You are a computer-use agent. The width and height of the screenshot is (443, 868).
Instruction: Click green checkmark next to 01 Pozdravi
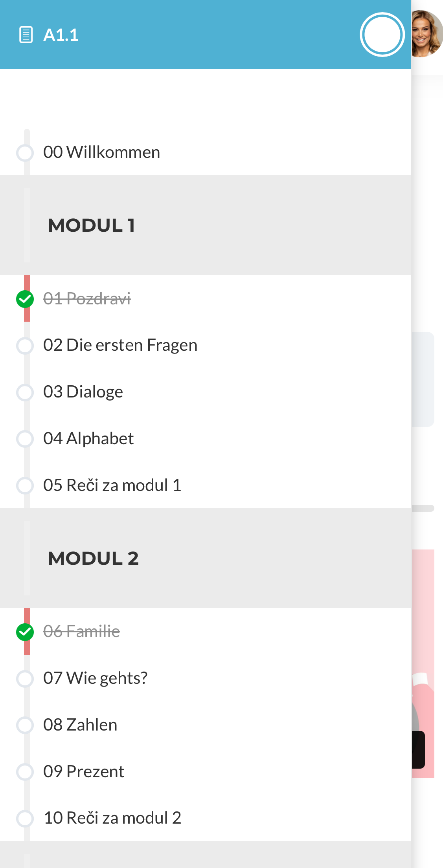tap(25, 299)
